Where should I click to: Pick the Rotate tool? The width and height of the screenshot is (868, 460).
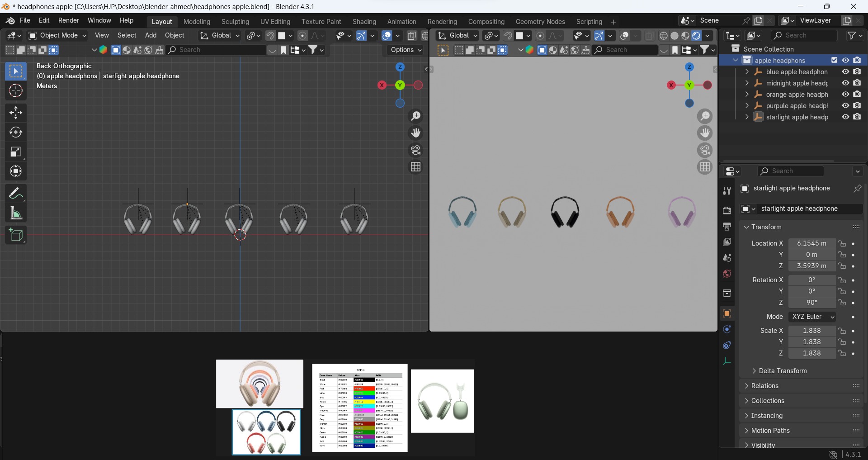pos(16,132)
